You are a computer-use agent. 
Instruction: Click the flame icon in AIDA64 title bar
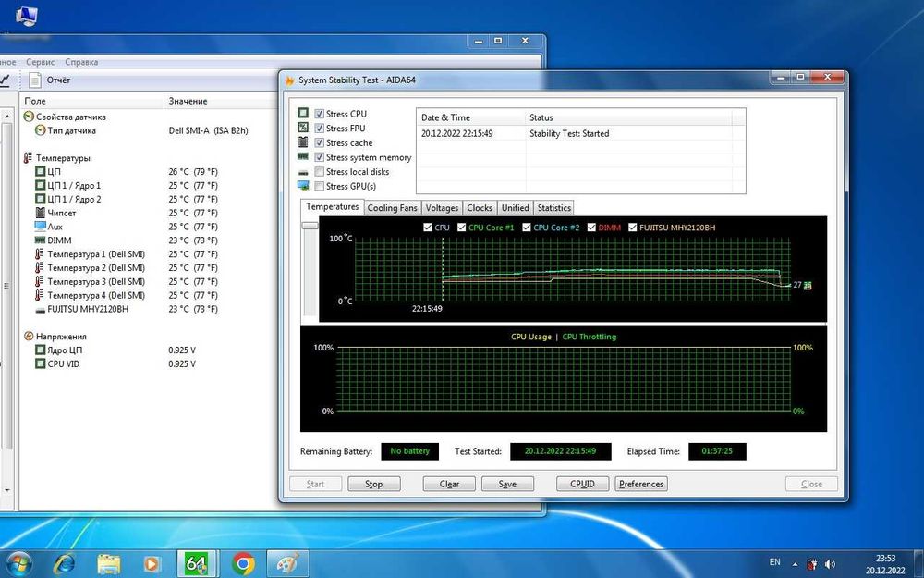click(289, 80)
